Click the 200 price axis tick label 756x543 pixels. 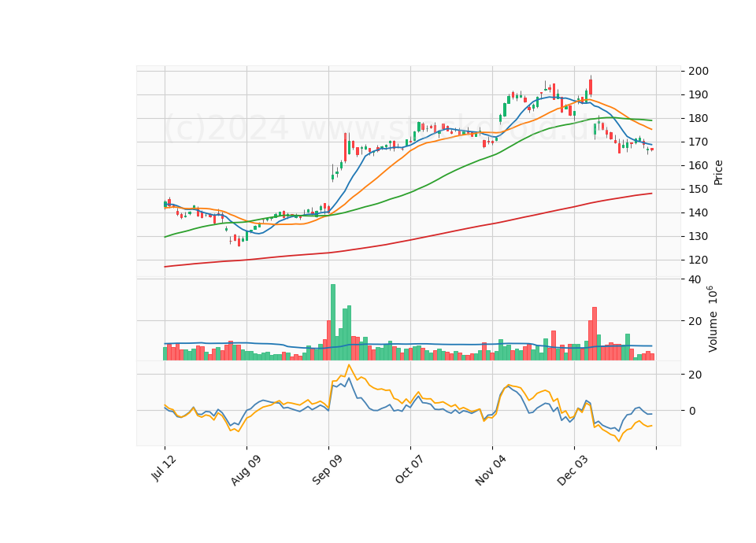coord(699,72)
